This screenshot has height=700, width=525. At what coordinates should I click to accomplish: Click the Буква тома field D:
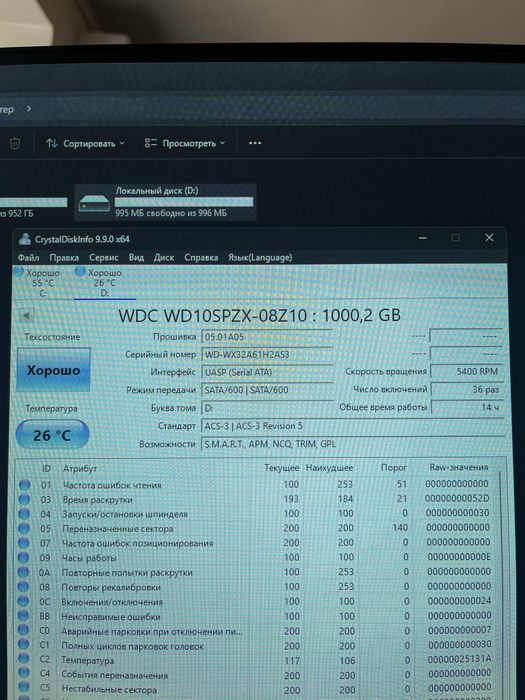[267, 408]
